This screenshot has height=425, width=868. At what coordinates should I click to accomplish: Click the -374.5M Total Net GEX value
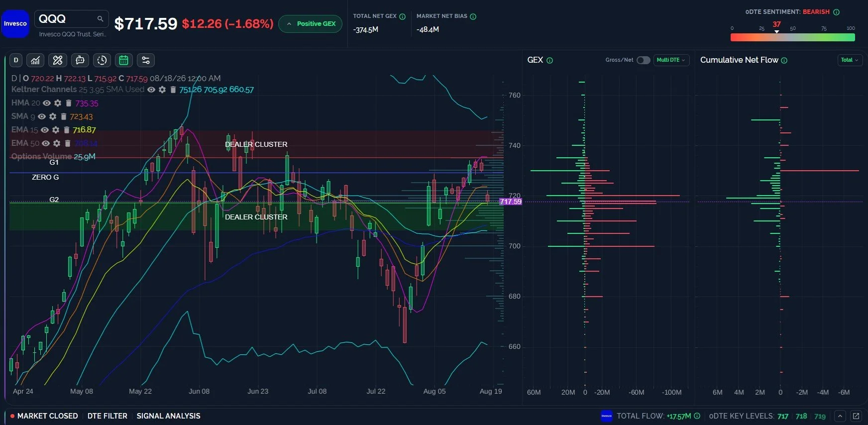coord(366,30)
